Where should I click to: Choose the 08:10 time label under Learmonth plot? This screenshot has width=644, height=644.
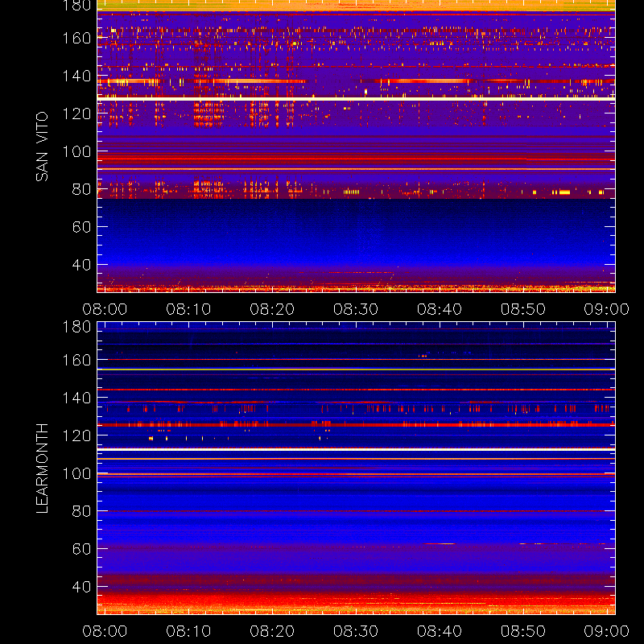[188, 631]
